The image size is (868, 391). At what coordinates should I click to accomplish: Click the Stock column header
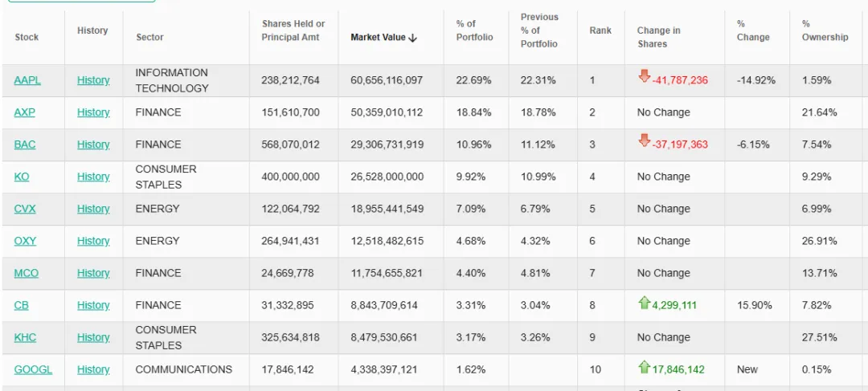click(27, 38)
